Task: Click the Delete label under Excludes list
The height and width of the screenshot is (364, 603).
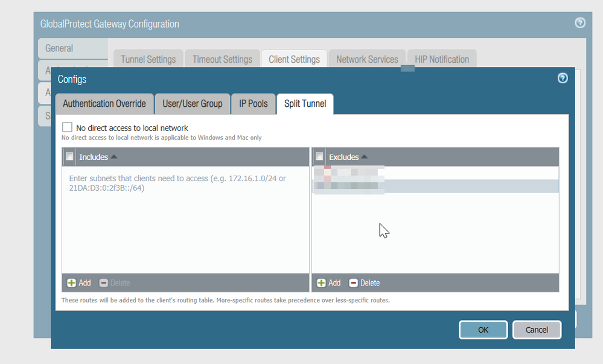Action: 370,283
